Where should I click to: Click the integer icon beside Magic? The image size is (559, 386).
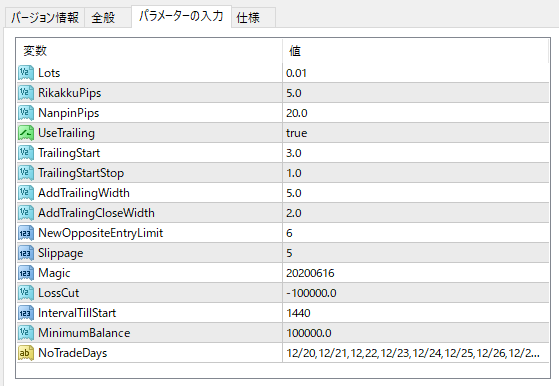click(26, 273)
